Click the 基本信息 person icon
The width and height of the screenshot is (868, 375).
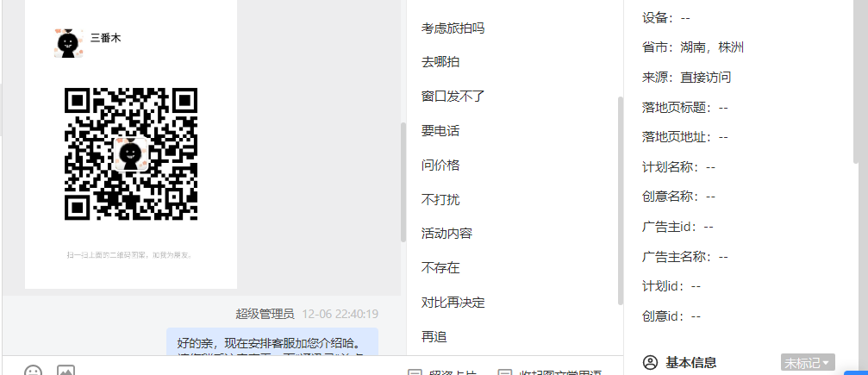click(x=650, y=363)
